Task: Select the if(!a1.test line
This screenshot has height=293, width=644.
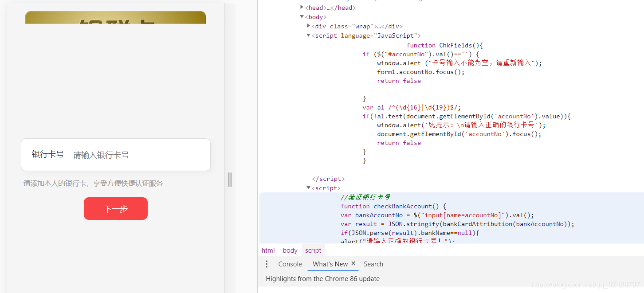Action: [467, 116]
